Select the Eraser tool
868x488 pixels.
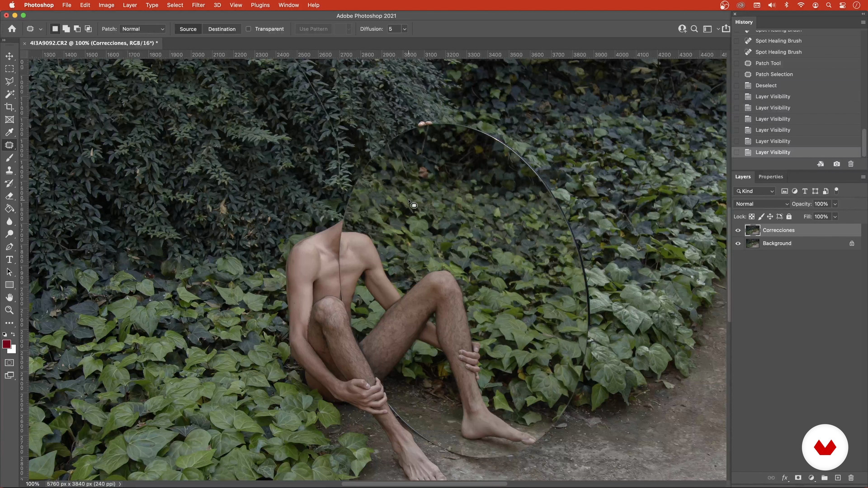tap(9, 196)
